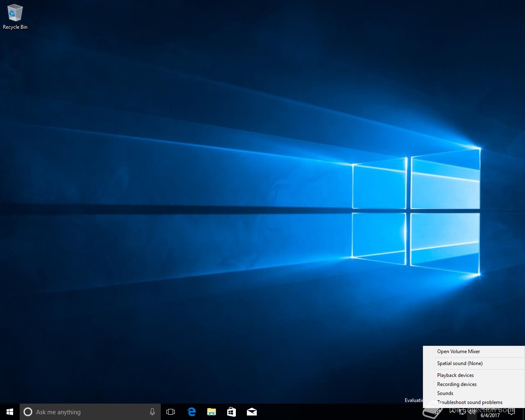525x420 pixels.
Task: Open Recording devices from context menu
Action: 474,384
